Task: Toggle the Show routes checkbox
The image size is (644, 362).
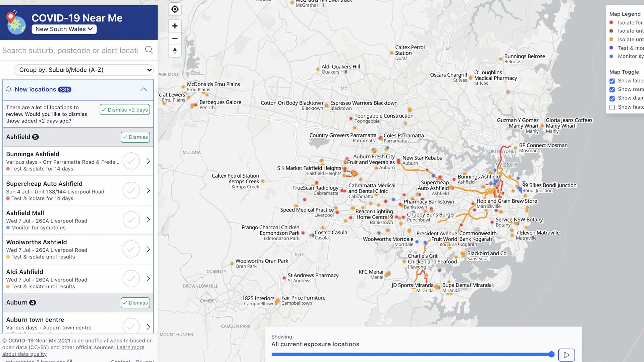Action: (612, 89)
